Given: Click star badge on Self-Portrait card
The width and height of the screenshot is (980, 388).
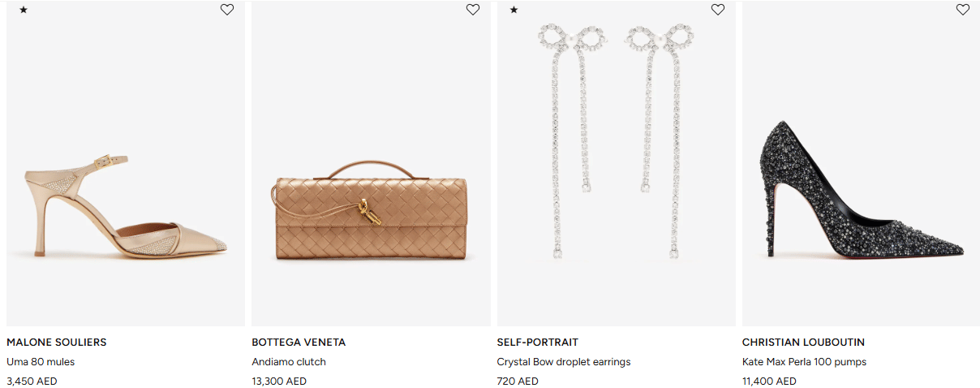Looking at the screenshot, I should pos(514,10).
